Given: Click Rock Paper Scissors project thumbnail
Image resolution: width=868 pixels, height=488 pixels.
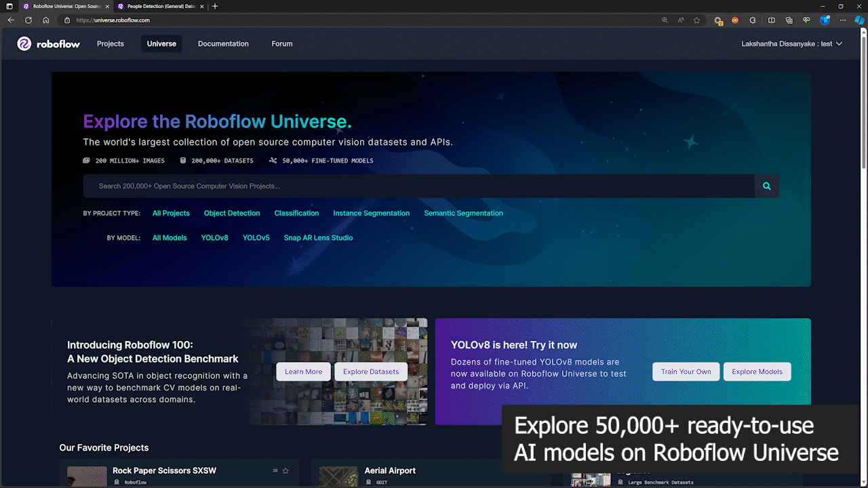Looking at the screenshot, I should [x=87, y=476].
